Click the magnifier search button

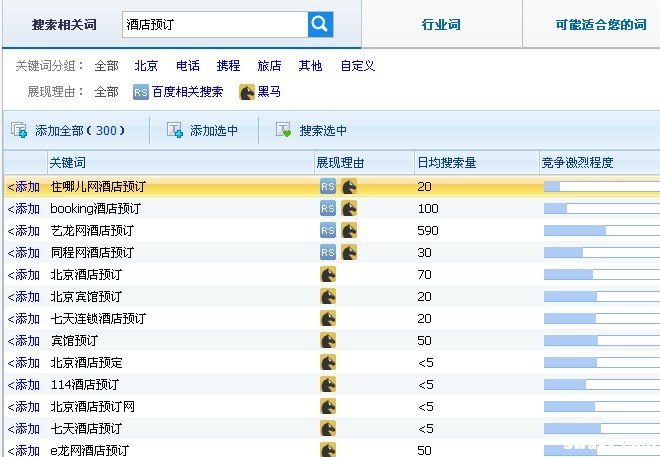(x=320, y=24)
